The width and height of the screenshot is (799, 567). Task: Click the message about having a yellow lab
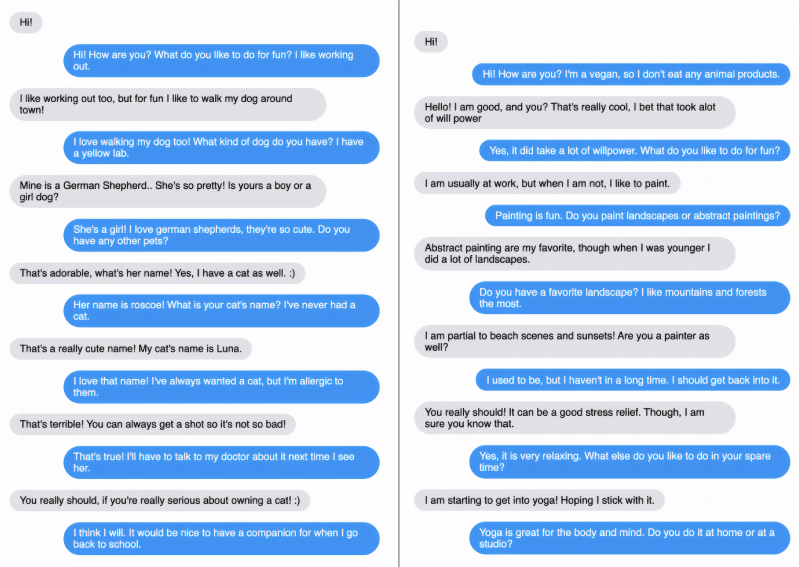point(220,148)
